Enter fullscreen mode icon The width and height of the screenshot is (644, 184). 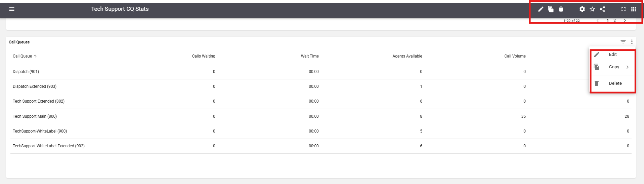click(623, 9)
